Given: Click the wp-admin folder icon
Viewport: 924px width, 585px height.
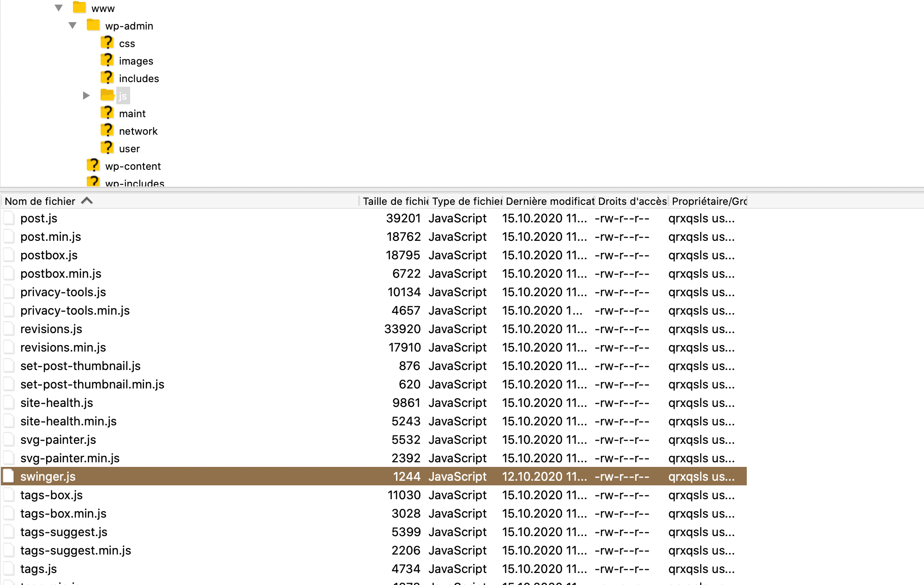Looking at the screenshot, I should tap(93, 25).
